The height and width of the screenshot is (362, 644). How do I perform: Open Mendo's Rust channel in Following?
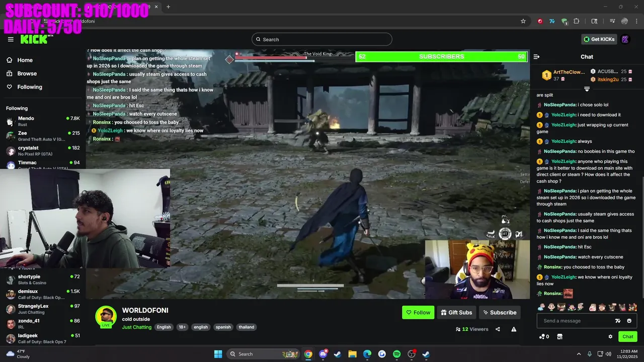click(43, 121)
